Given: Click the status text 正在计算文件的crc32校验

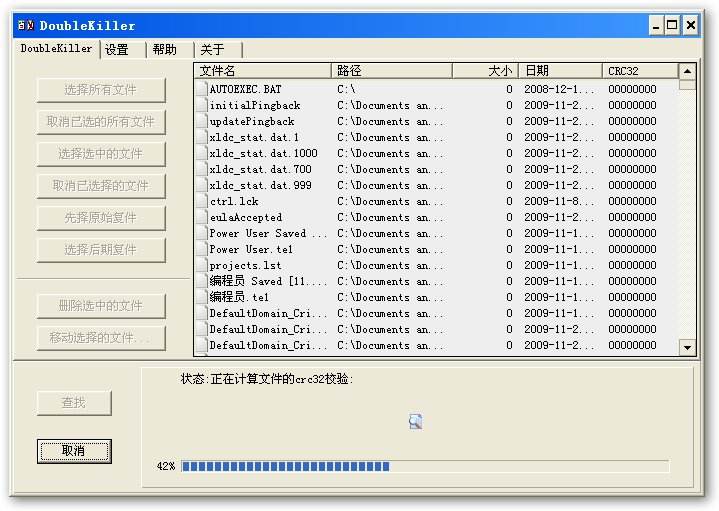Looking at the screenshot, I should click(x=281, y=379).
